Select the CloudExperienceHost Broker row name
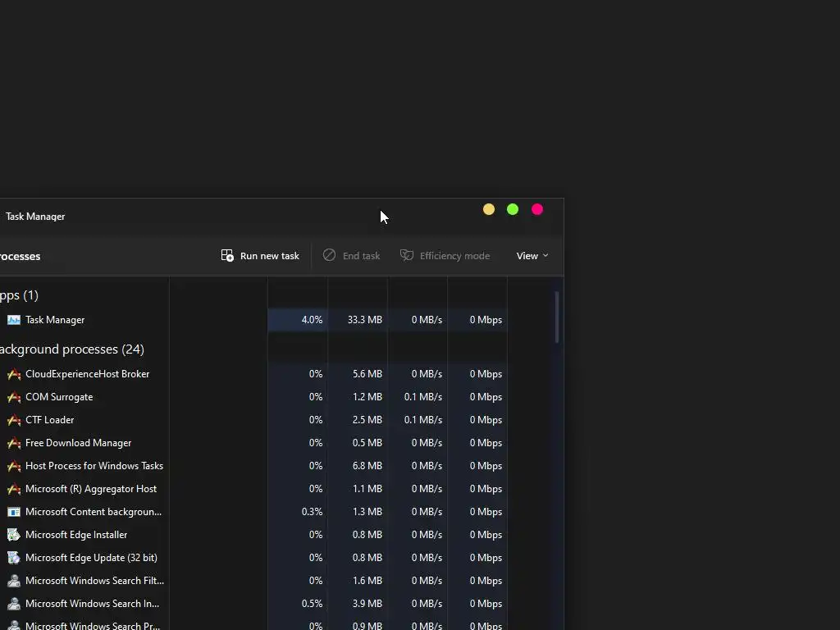This screenshot has height=630, width=840. pos(87,374)
